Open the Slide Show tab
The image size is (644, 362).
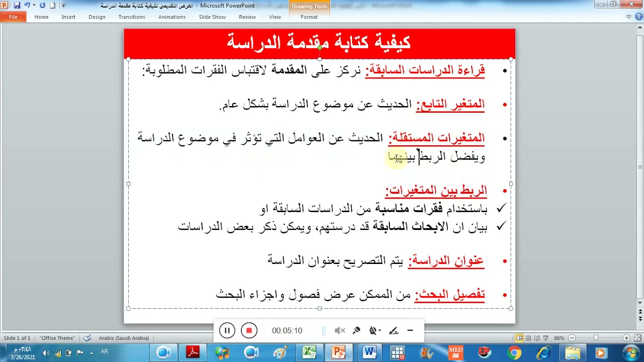click(212, 17)
